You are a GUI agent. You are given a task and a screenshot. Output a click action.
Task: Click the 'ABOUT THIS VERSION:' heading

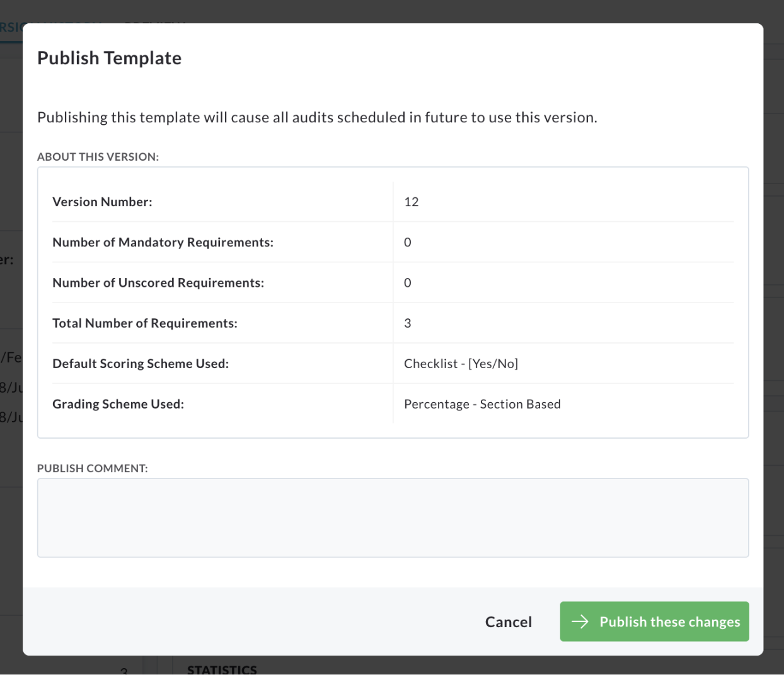98,157
